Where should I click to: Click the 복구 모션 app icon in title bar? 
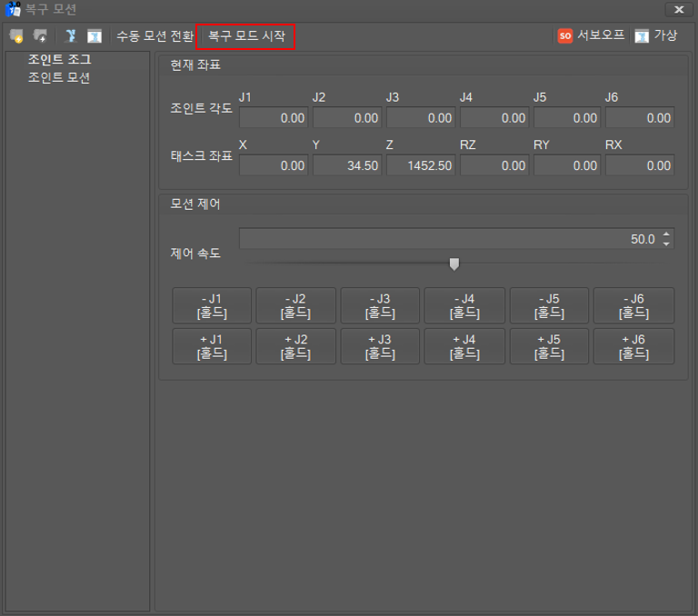(13, 10)
